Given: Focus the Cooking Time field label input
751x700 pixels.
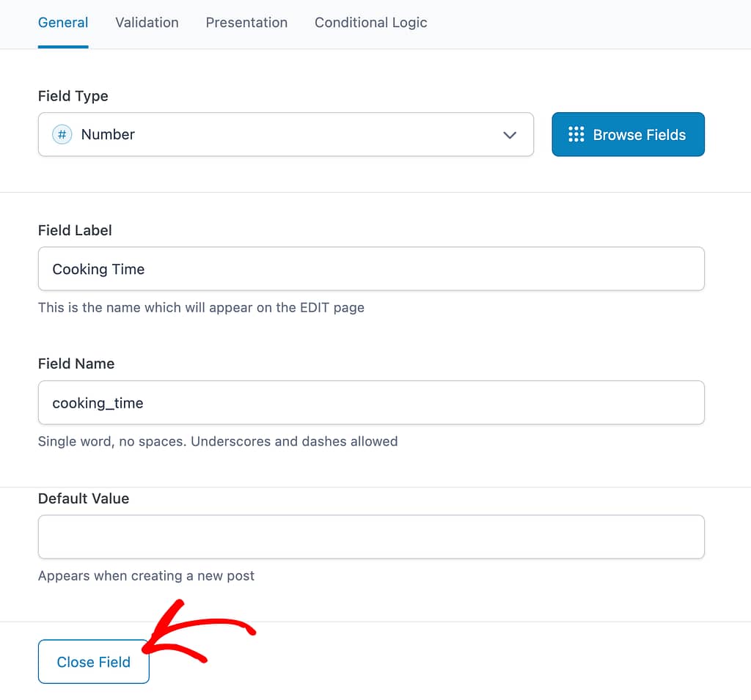Looking at the screenshot, I should pyautogui.click(x=371, y=269).
